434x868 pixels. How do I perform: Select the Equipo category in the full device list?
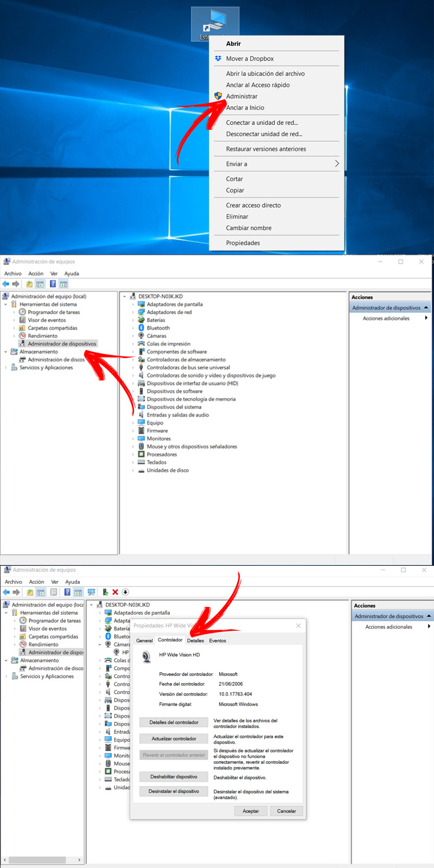155,423
